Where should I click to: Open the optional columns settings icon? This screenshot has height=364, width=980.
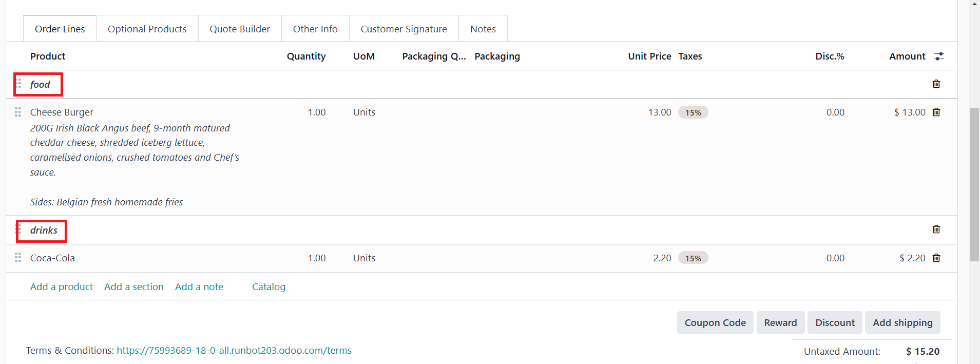click(x=939, y=56)
